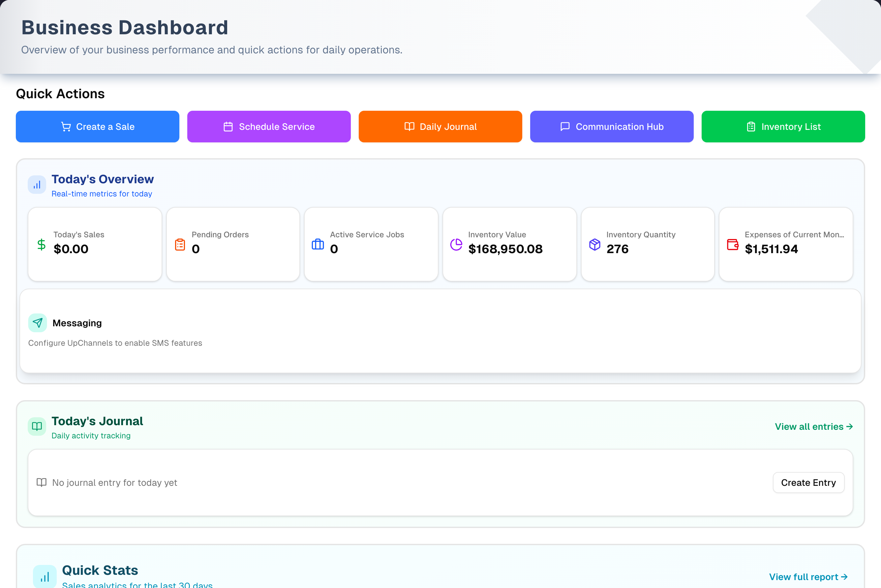Click the Inventory Value $168,950.08 amount

pyautogui.click(x=505, y=249)
